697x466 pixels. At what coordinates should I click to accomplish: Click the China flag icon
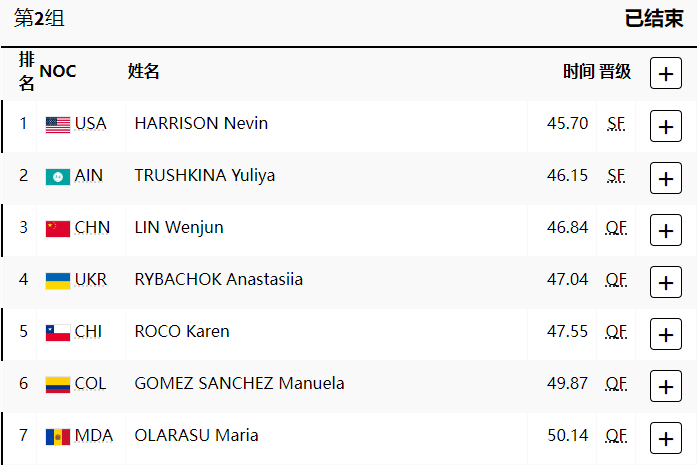coord(58,229)
